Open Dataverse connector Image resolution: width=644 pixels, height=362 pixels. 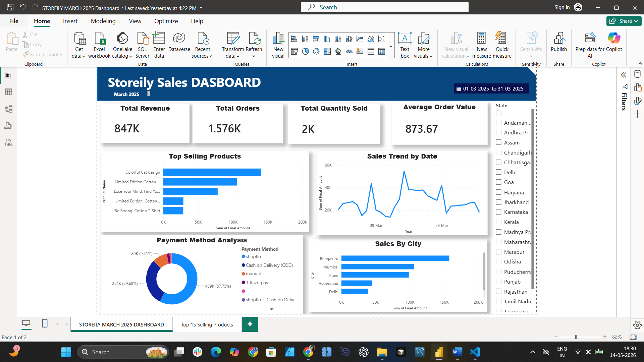(179, 43)
